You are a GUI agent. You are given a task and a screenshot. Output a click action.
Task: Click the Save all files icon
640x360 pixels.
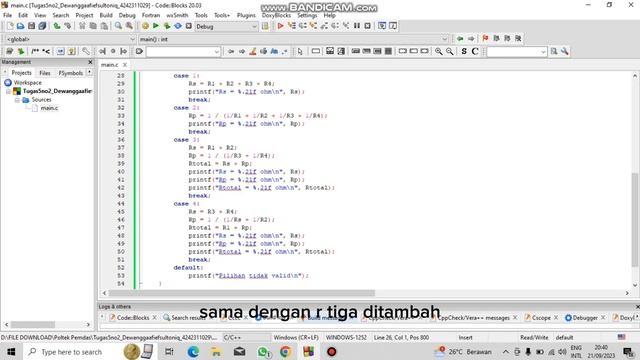coord(42,26)
